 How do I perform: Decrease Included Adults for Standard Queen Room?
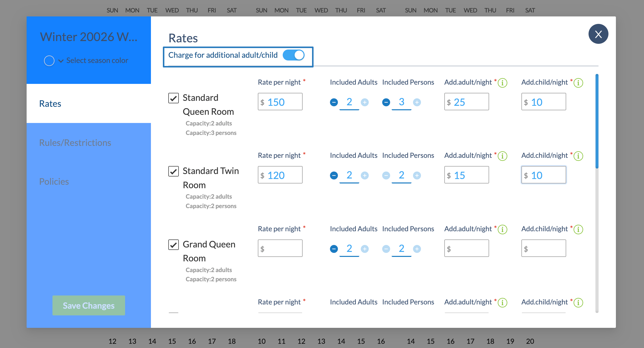(x=334, y=102)
